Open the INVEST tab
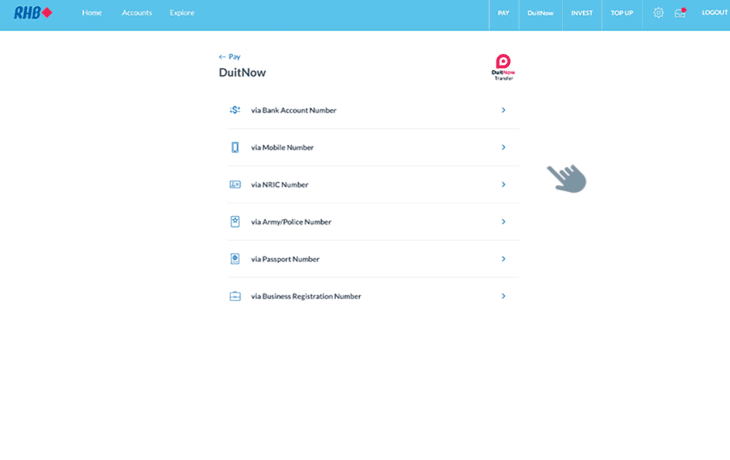Screen dimensions: 730x460 point(581,13)
